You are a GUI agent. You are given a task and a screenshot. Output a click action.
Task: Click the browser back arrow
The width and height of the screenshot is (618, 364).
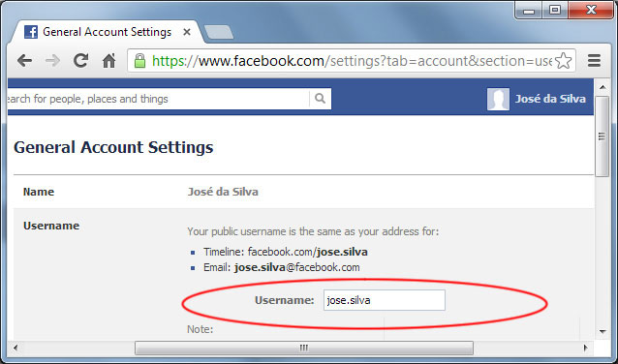24,61
